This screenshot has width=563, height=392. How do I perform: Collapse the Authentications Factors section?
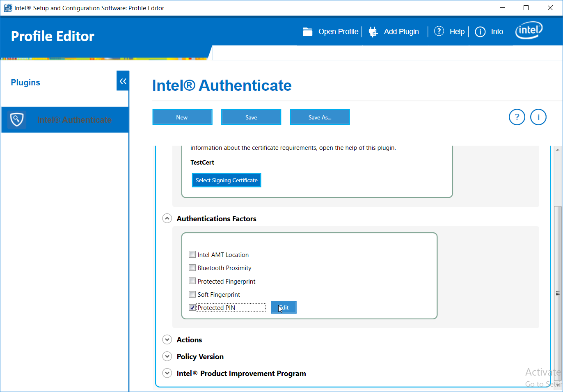tap(167, 218)
